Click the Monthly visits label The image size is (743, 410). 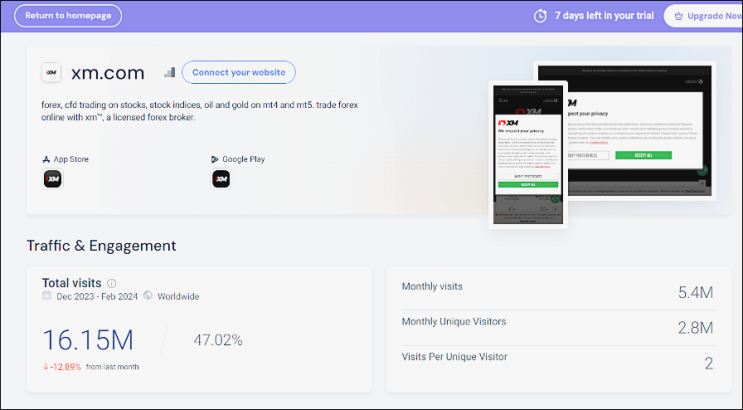(x=432, y=286)
